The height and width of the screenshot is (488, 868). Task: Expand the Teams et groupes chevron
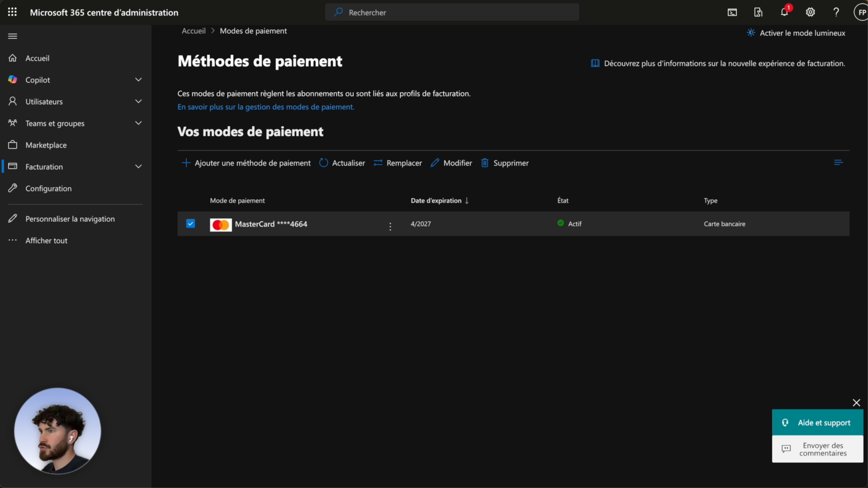point(138,123)
